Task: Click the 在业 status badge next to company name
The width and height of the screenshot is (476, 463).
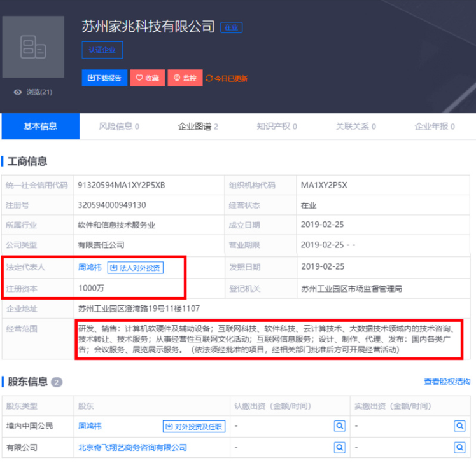Action: 232,27
